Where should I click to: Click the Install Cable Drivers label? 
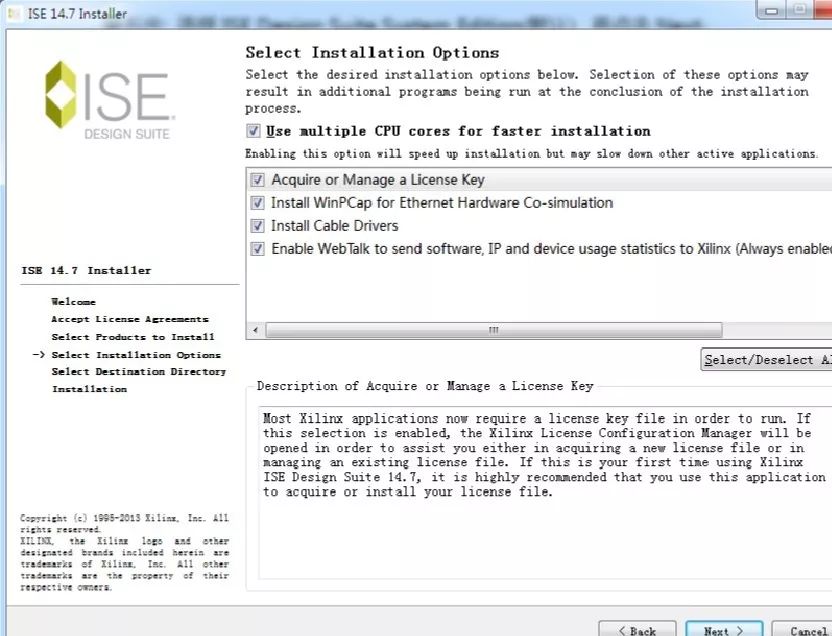[334, 226]
